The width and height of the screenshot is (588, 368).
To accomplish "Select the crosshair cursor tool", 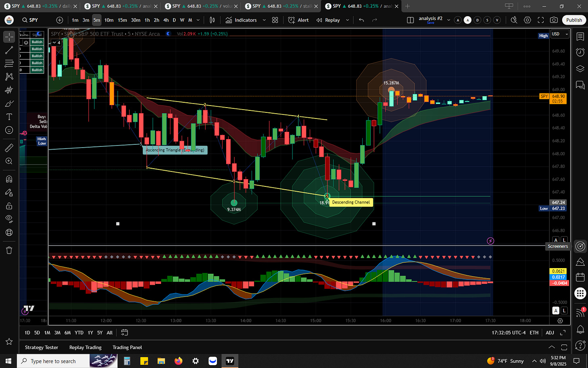I will point(9,37).
